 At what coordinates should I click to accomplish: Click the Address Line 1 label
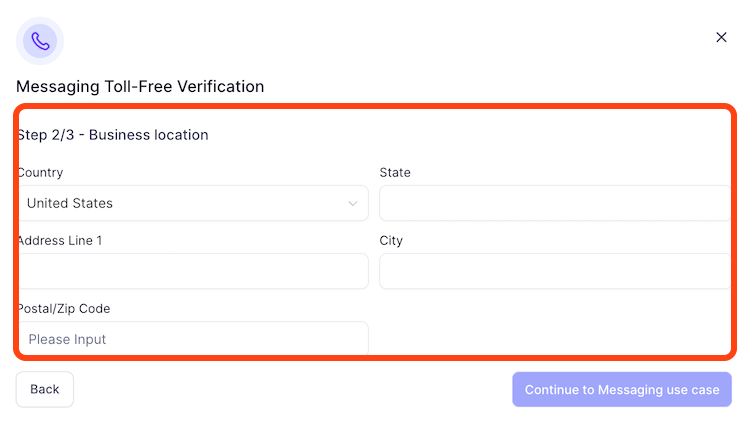[x=60, y=240]
